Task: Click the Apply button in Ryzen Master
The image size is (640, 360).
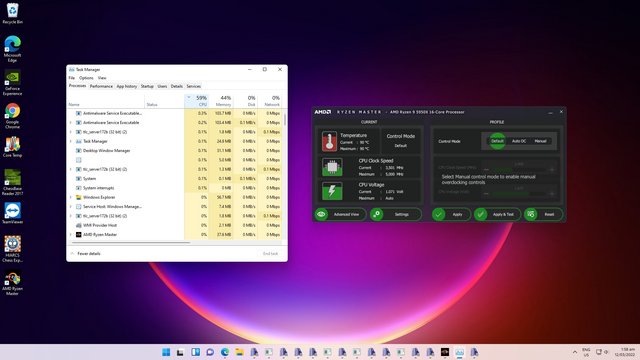Action: coord(451,214)
